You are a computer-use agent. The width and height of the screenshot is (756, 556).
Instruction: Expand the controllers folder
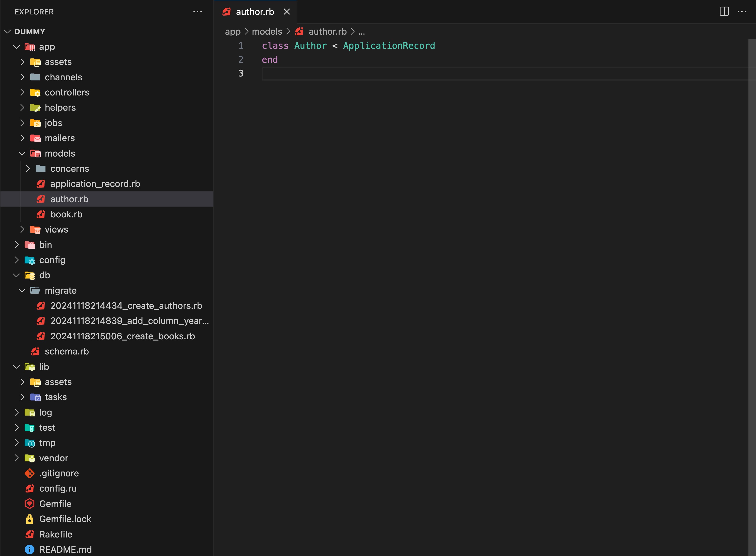(22, 92)
